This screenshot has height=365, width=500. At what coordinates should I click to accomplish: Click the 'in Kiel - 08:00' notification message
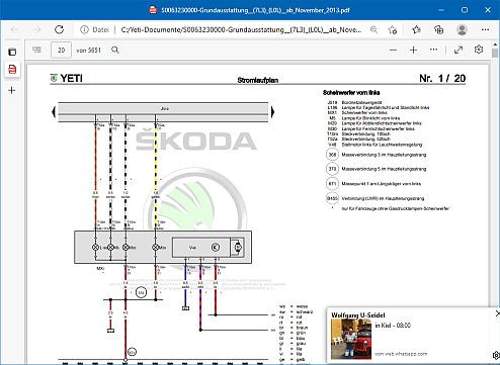(x=393, y=325)
